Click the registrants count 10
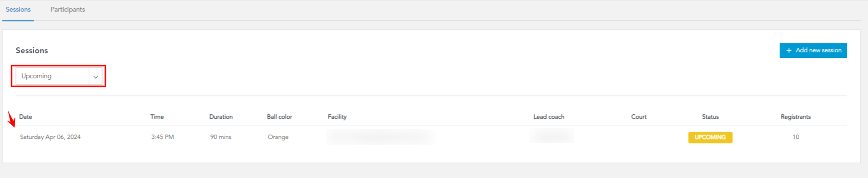The image size is (868, 178). pyautogui.click(x=796, y=137)
